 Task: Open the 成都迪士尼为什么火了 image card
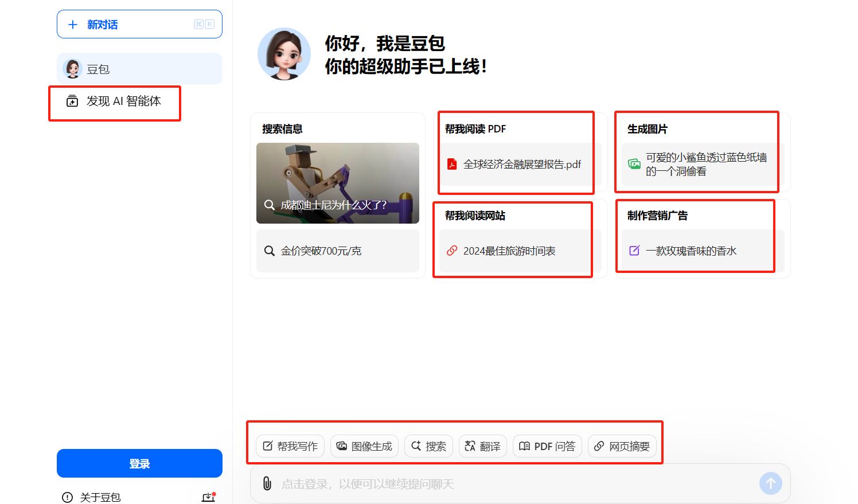click(x=338, y=183)
